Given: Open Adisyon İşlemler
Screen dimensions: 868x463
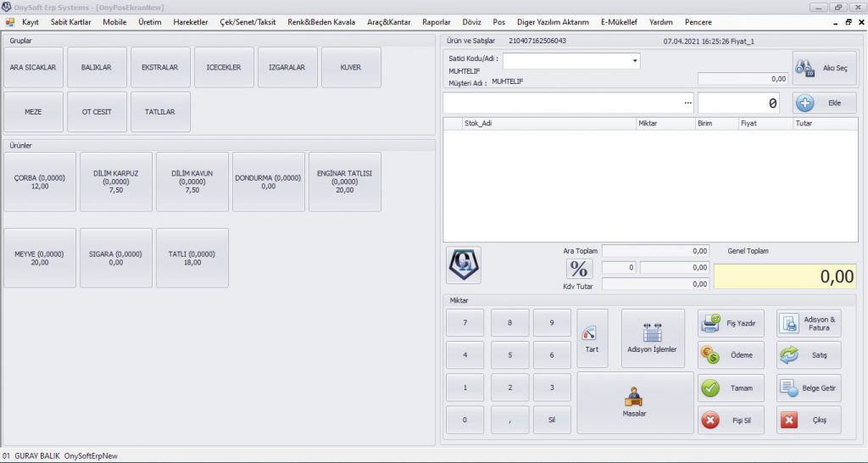Looking at the screenshot, I should (x=653, y=338).
